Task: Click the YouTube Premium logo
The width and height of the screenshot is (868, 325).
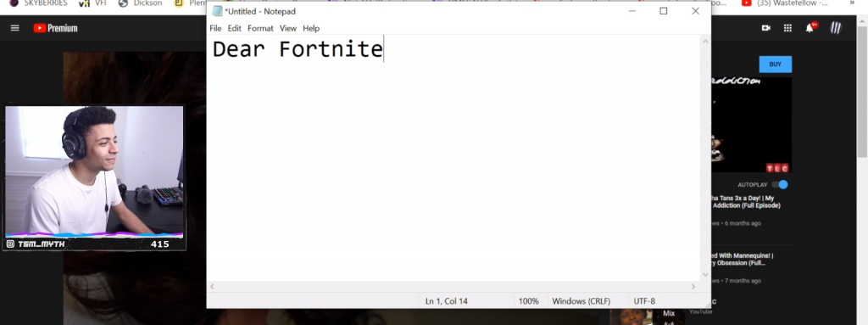Action: pos(55,28)
